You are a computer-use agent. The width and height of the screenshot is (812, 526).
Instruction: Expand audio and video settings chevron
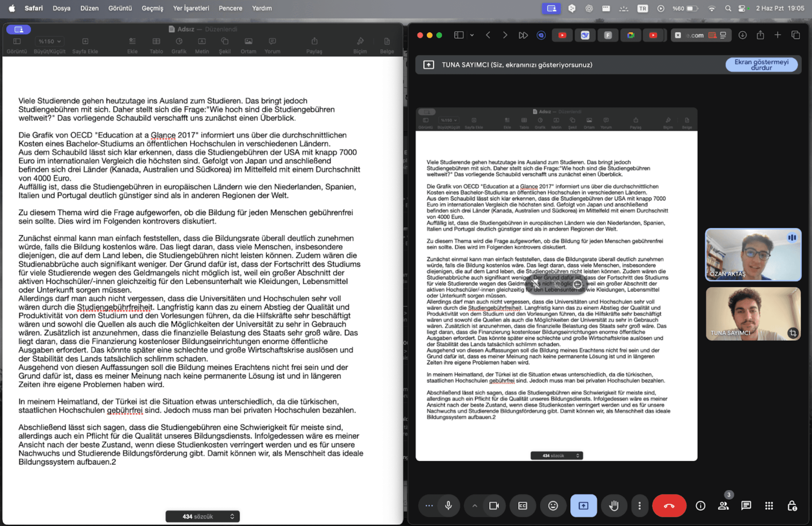[x=475, y=506]
